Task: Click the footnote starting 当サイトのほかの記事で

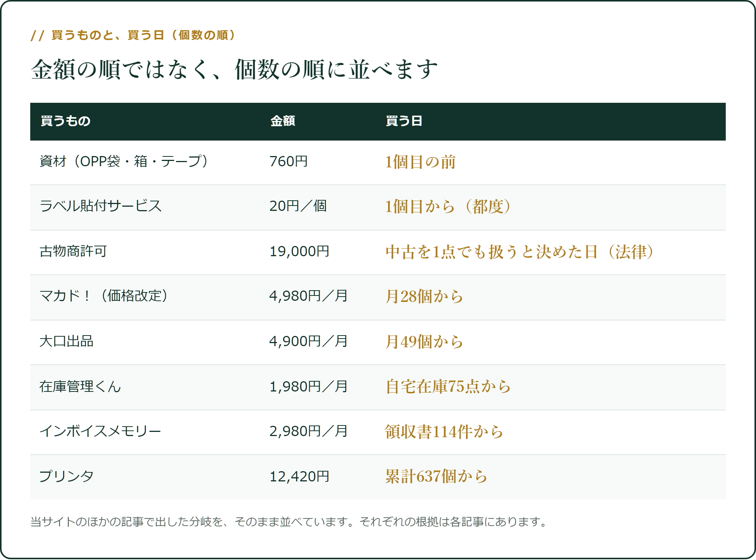Action: point(290,522)
